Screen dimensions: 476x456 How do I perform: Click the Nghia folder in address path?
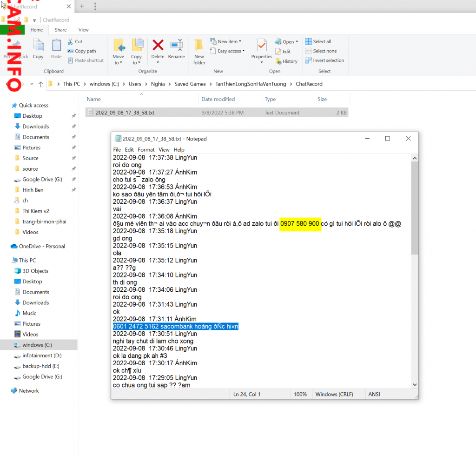[x=158, y=84]
